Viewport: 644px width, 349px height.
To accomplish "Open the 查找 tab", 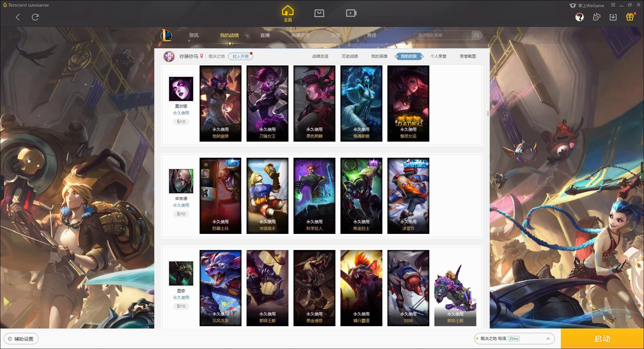I will (372, 35).
